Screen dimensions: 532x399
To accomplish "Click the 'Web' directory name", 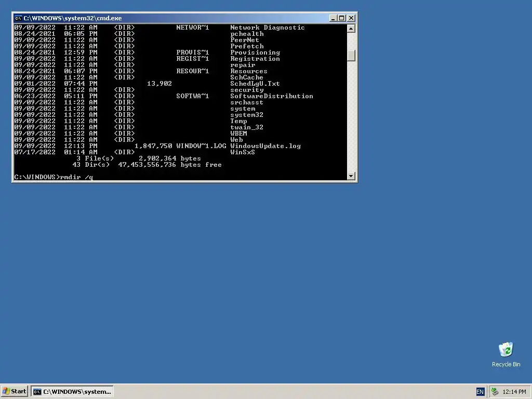I will (236, 140).
